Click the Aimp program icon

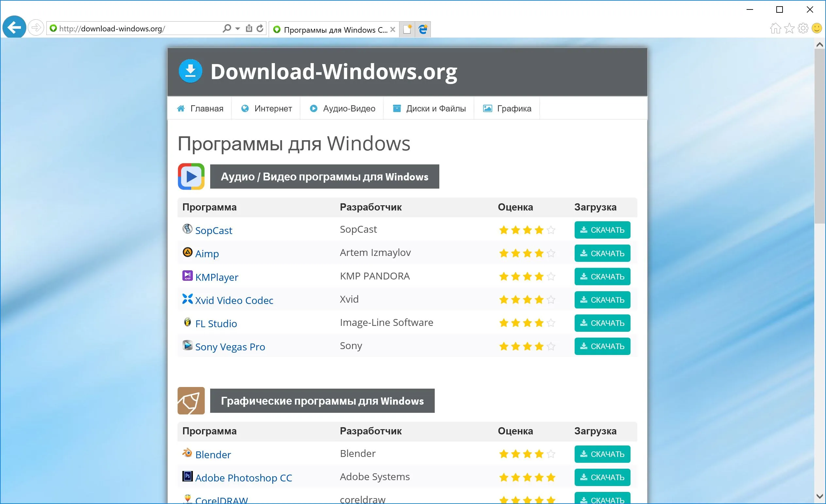pos(187,252)
